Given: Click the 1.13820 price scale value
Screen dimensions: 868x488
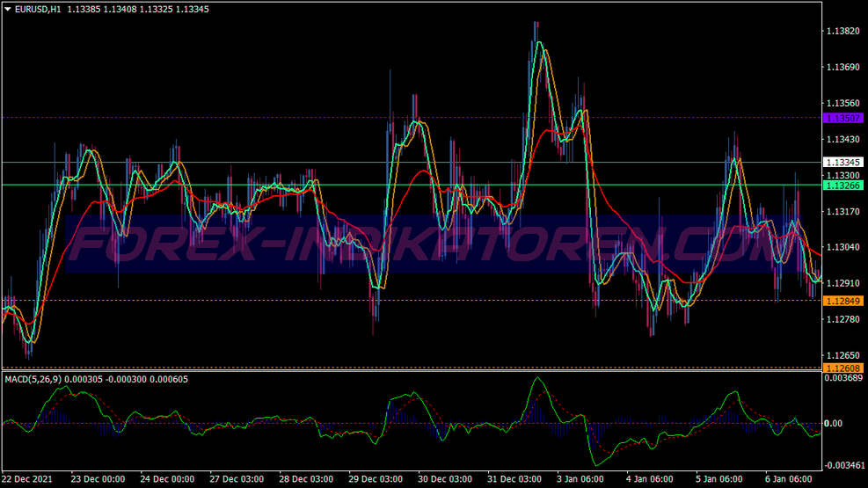Looking at the screenshot, I should (x=843, y=31).
